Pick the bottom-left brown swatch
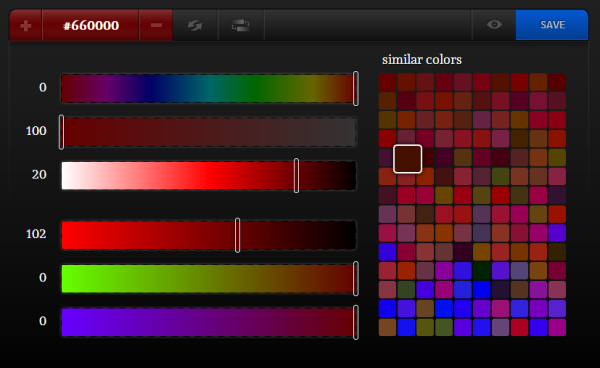The width and height of the screenshot is (600, 368). pos(387,327)
